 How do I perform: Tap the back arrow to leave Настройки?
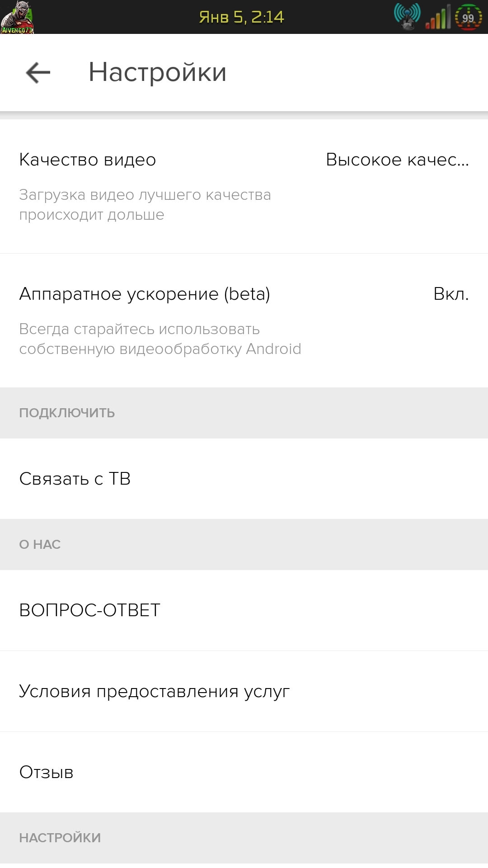(x=38, y=73)
